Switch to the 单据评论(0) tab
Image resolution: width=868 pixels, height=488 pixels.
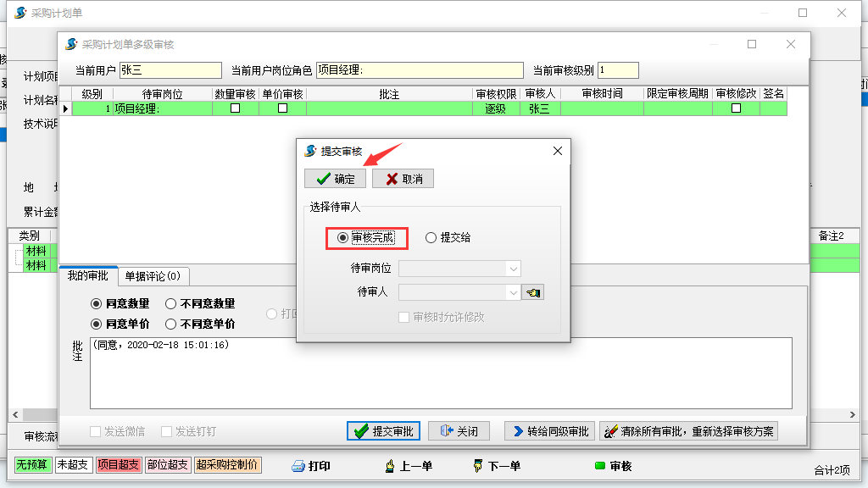click(153, 276)
